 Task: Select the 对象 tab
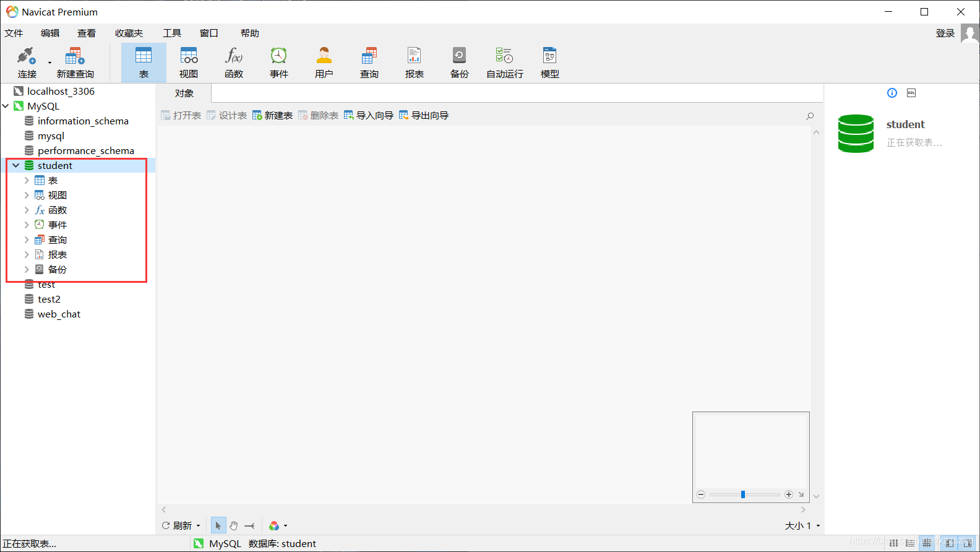pyautogui.click(x=184, y=93)
